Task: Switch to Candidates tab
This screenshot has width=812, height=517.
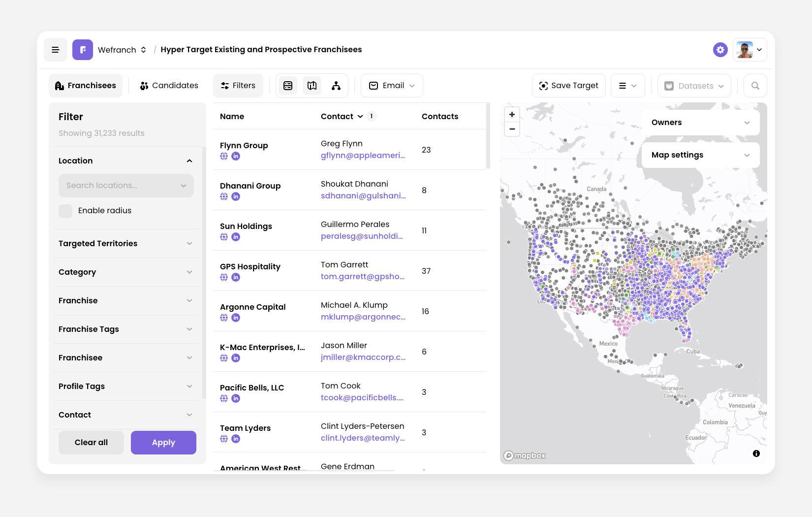Action: pos(169,86)
